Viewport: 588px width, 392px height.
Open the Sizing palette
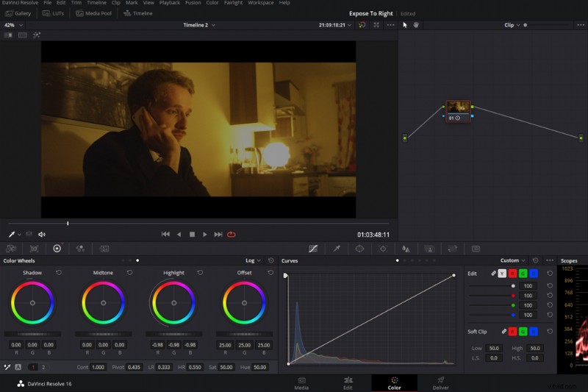point(453,249)
